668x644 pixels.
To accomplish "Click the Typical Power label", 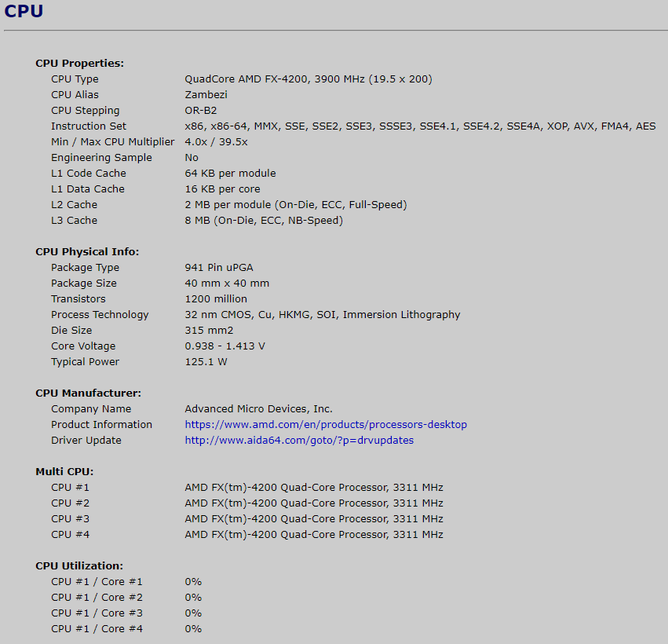I will click(x=86, y=362).
